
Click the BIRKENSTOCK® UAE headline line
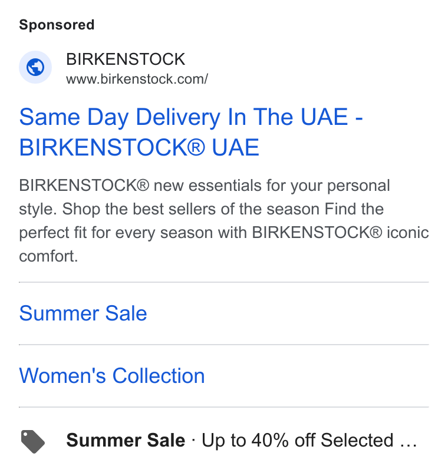pos(139,147)
